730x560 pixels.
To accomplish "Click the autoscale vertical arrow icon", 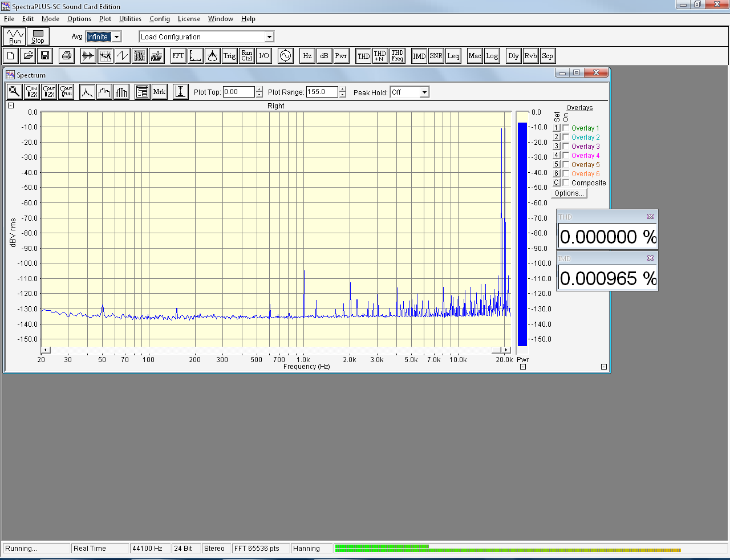I will (181, 91).
